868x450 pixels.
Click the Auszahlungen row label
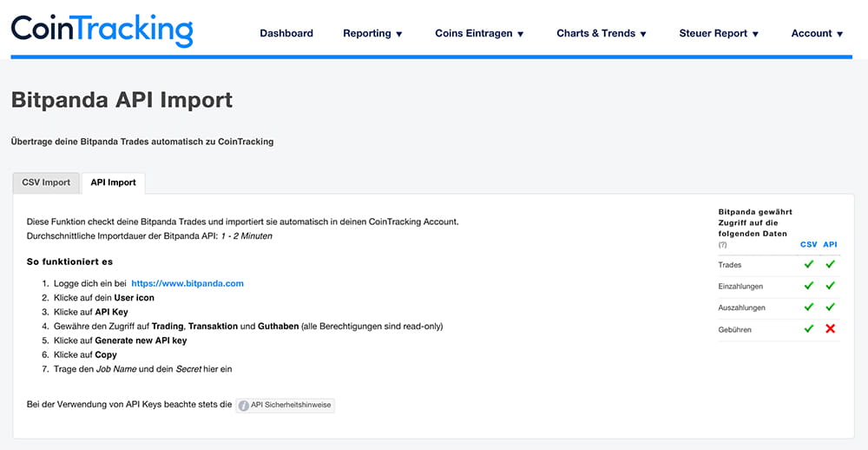742,308
